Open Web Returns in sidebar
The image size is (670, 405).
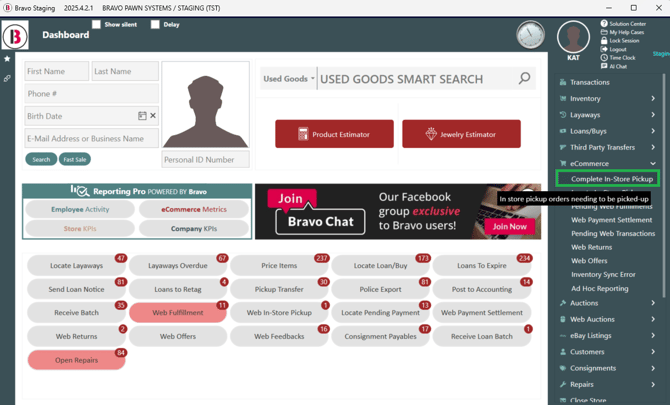591,247
